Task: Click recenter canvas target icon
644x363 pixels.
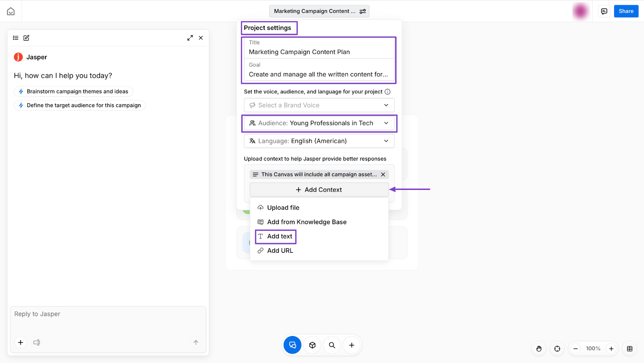Action: point(557,349)
